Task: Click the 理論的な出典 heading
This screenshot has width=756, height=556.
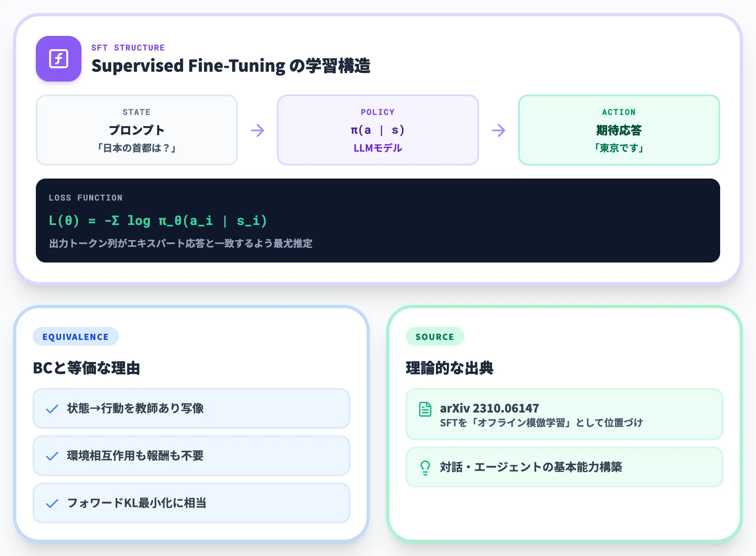Action: tap(450, 368)
